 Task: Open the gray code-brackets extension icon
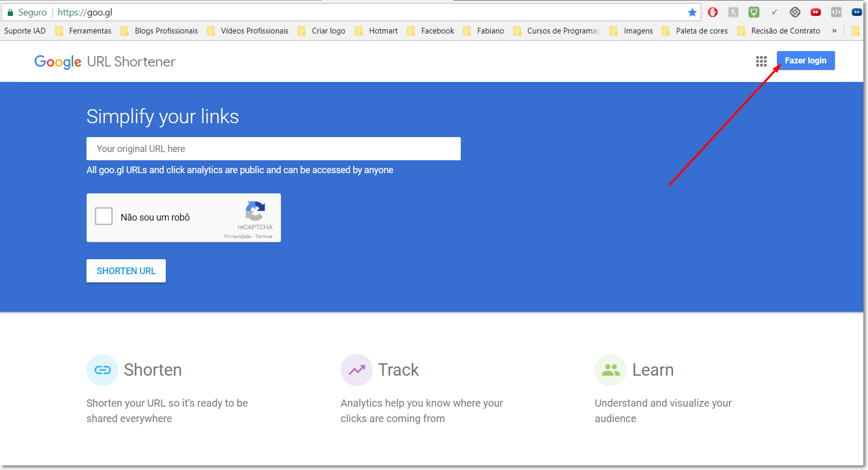pos(836,12)
